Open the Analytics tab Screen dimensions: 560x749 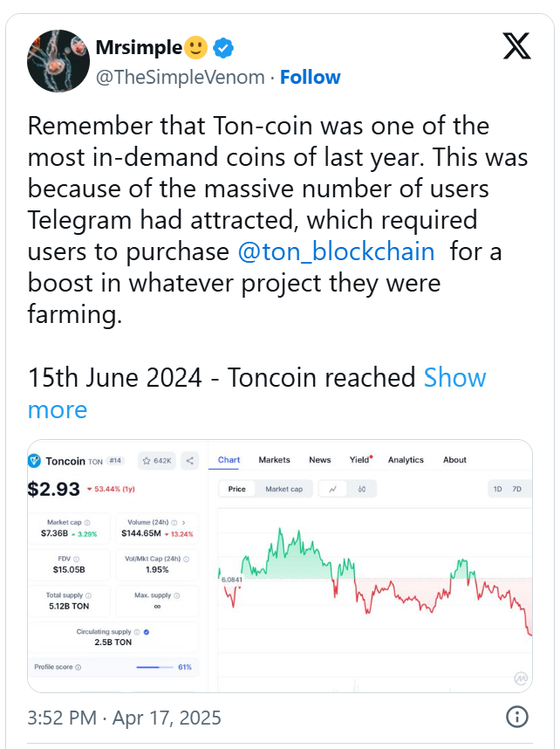pyautogui.click(x=406, y=460)
